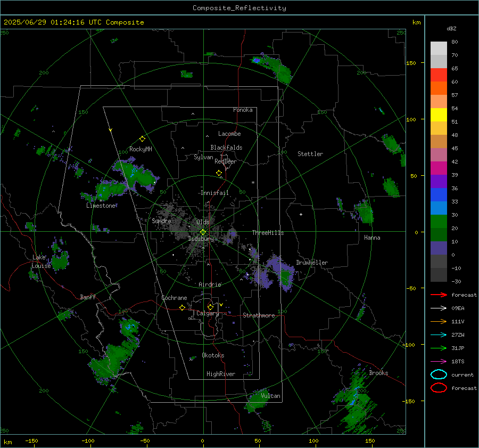Click the Calgary city label
The width and height of the screenshot is (479, 448).
tap(208, 313)
